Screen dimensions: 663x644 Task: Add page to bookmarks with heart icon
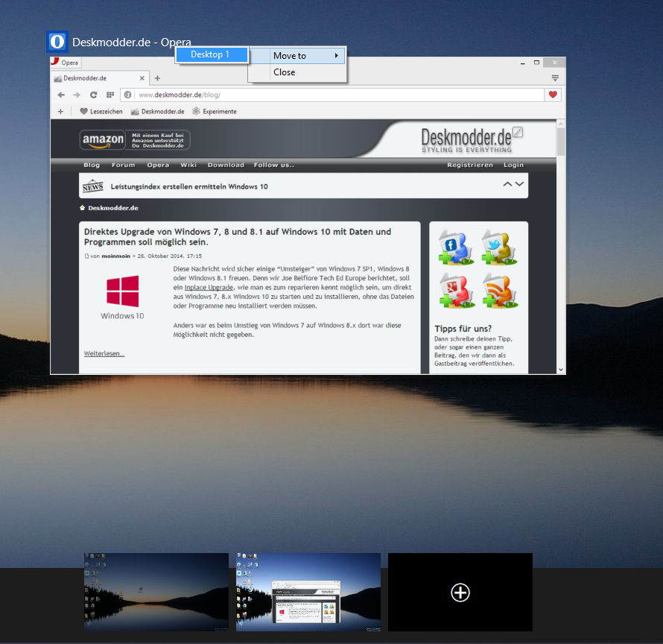[553, 95]
